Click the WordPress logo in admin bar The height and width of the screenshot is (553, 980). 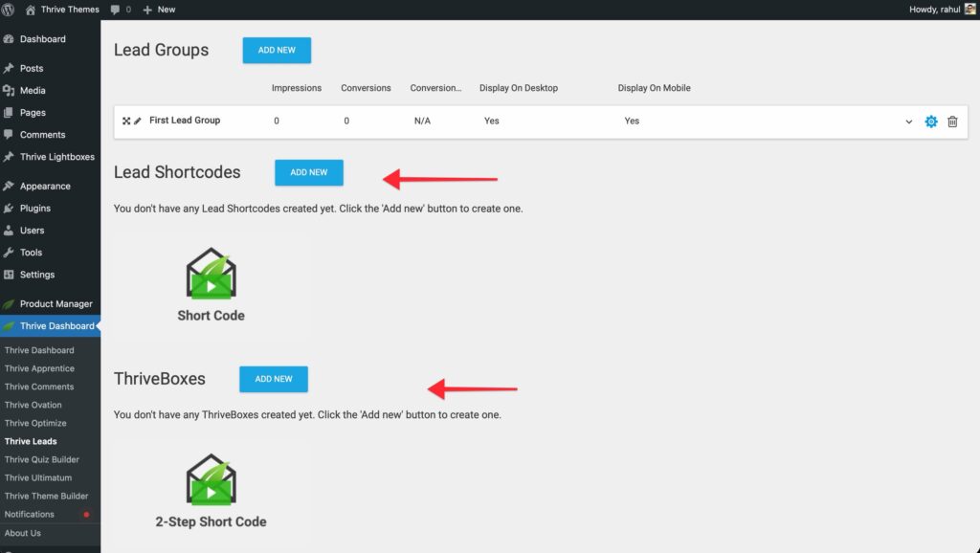coord(9,9)
